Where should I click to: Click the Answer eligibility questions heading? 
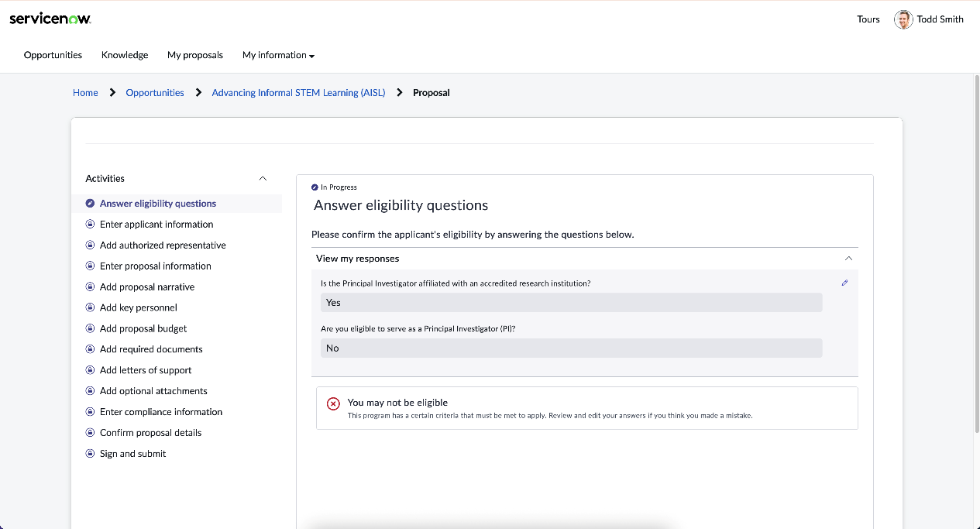pyautogui.click(x=401, y=206)
